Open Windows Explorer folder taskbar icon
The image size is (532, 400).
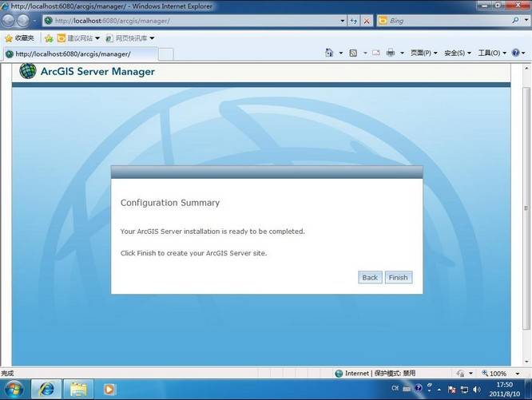tap(78, 389)
